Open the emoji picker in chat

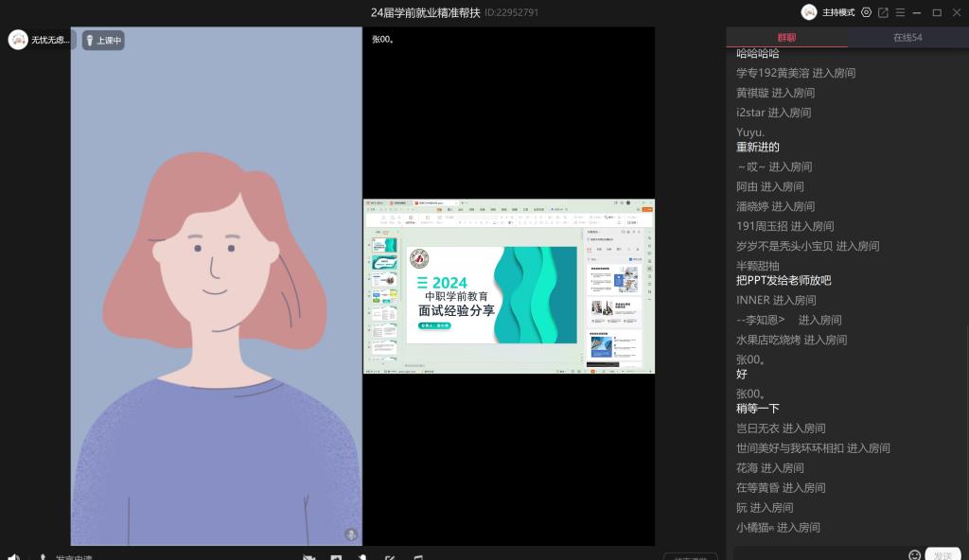914,555
